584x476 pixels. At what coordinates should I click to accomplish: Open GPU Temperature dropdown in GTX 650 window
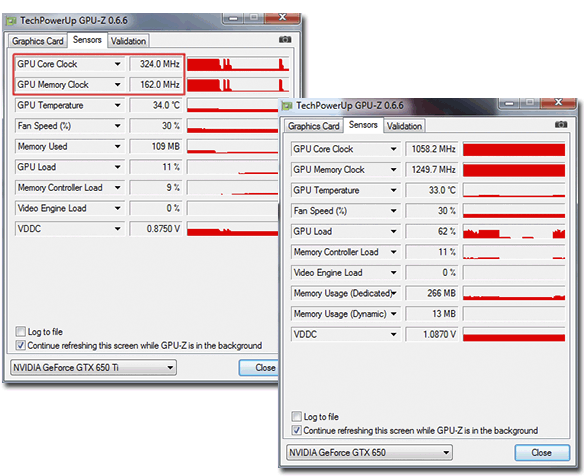pos(393,190)
